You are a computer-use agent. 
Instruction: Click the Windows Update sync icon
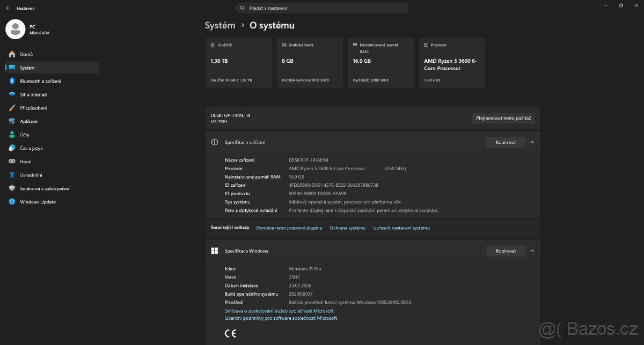coord(12,202)
